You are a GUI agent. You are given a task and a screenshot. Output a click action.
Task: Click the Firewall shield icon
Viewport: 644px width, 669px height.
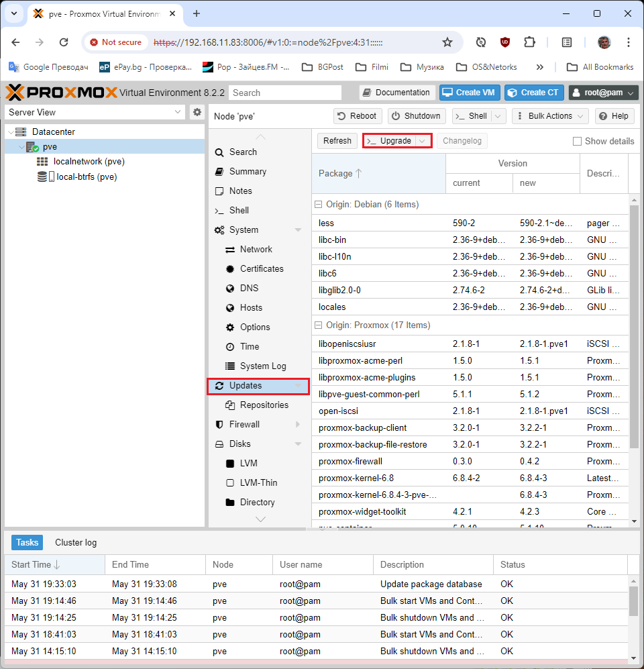(x=219, y=425)
